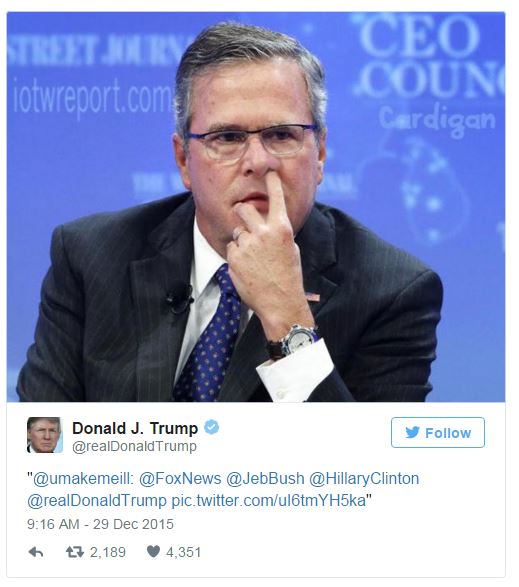The height and width of the screenshot is (587, 519).
Task: Open the @umakemeill mention link
Action: 83,479
